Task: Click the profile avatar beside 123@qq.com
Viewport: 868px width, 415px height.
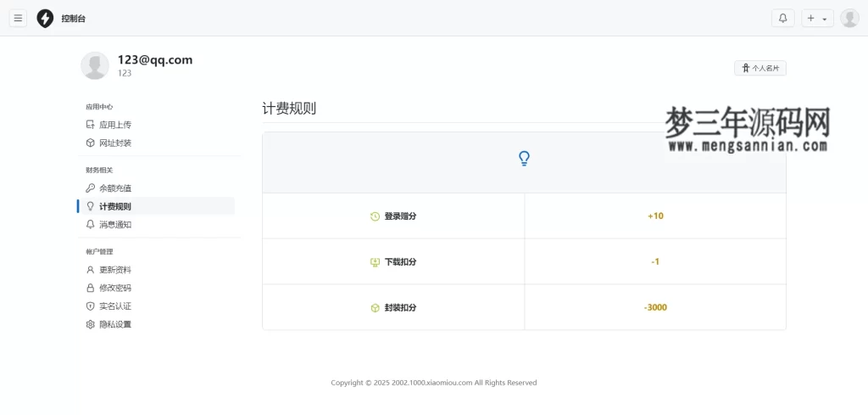Action: pyautogui.click(x=95, y=65)
